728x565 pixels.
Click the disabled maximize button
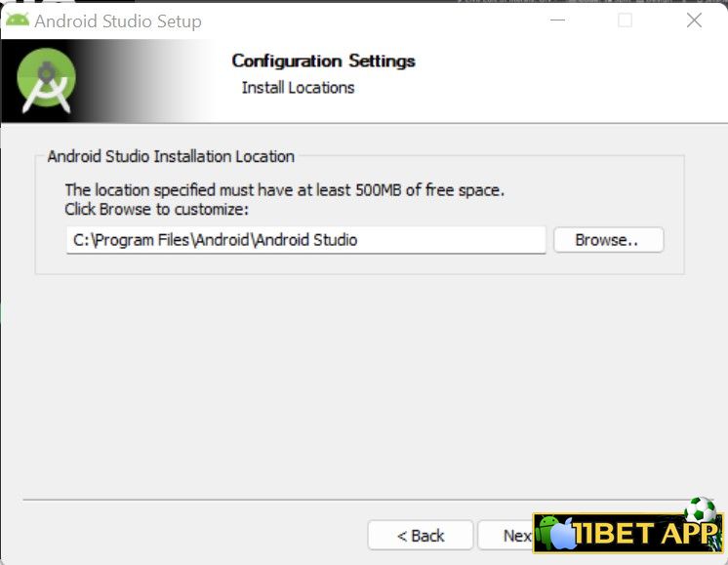point(625,20)
